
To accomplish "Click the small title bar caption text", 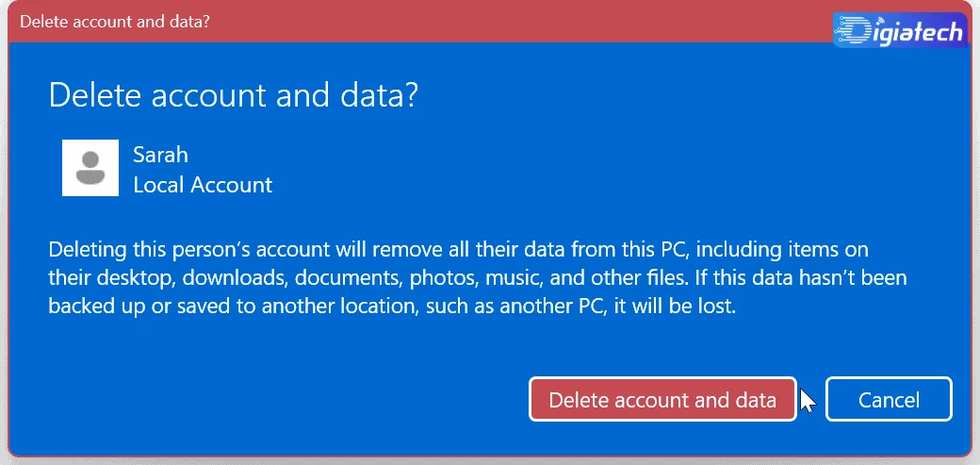I will [x=114, y=22].
